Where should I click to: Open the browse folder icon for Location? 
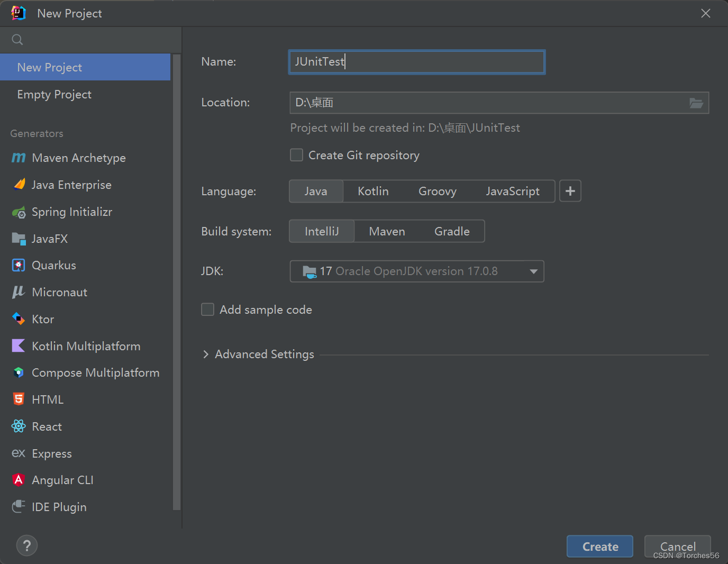point(696,103)
